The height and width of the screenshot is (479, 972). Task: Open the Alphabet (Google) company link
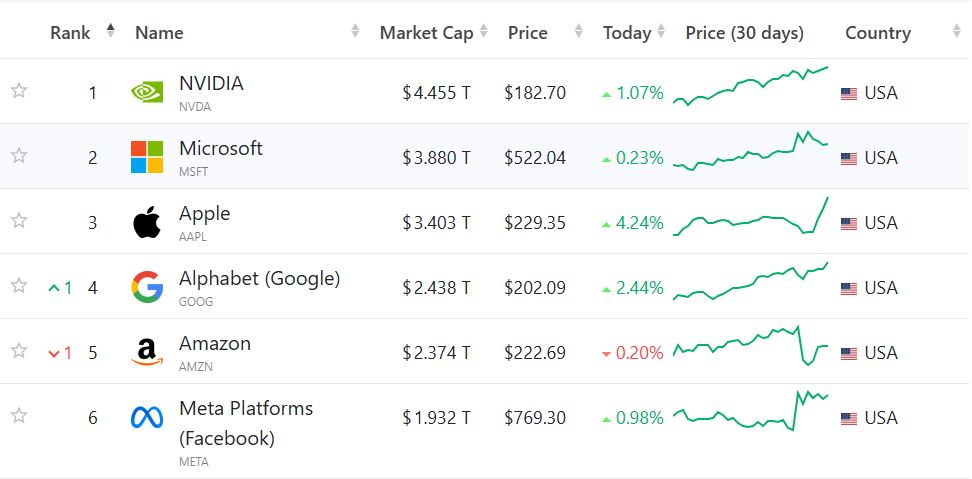point(259,278)
